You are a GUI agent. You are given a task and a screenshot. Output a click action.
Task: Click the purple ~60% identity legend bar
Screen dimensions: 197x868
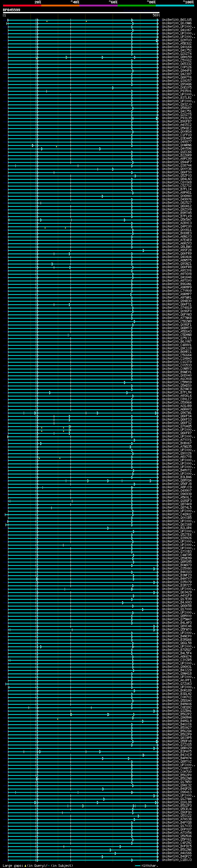click(99, 6)
